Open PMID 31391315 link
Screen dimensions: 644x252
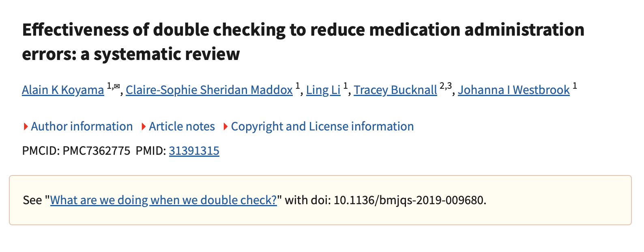pyautogui.click(x=194, y=151)
